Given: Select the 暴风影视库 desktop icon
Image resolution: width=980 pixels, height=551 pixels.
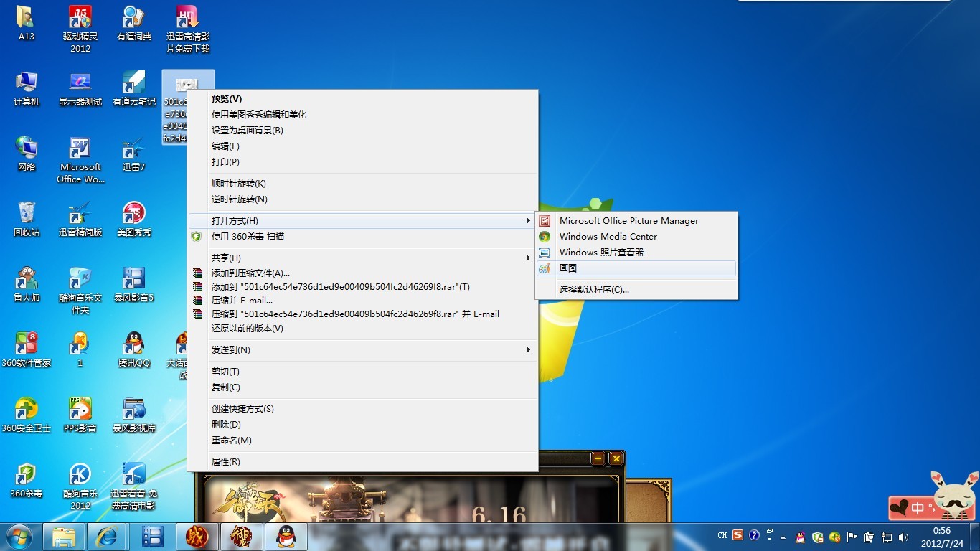Looking at the screenshot, I should 134,415.
